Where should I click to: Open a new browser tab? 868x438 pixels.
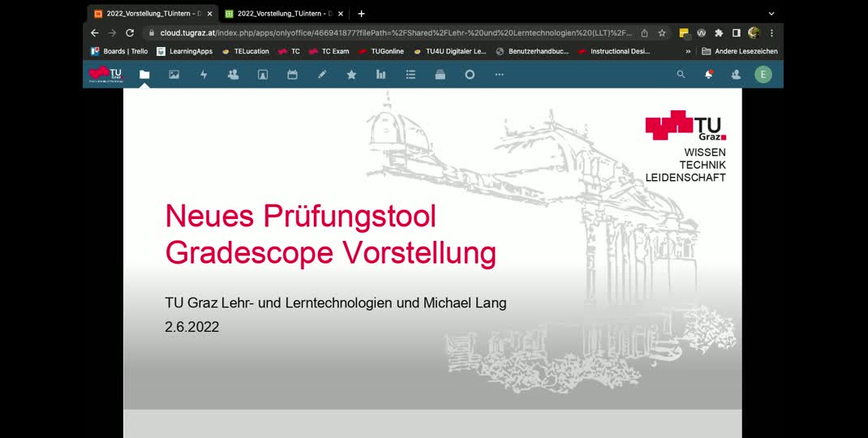361,13
